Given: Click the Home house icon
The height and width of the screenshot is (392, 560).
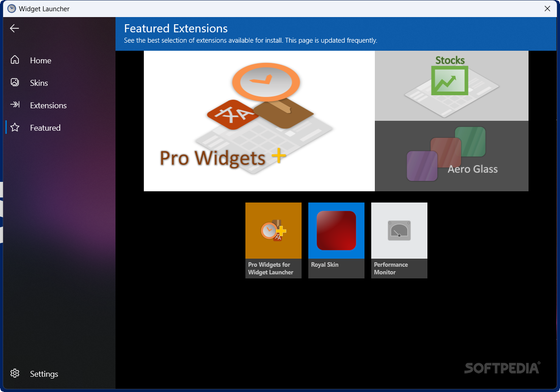Looking at the screenshot, I should [15, 60].
